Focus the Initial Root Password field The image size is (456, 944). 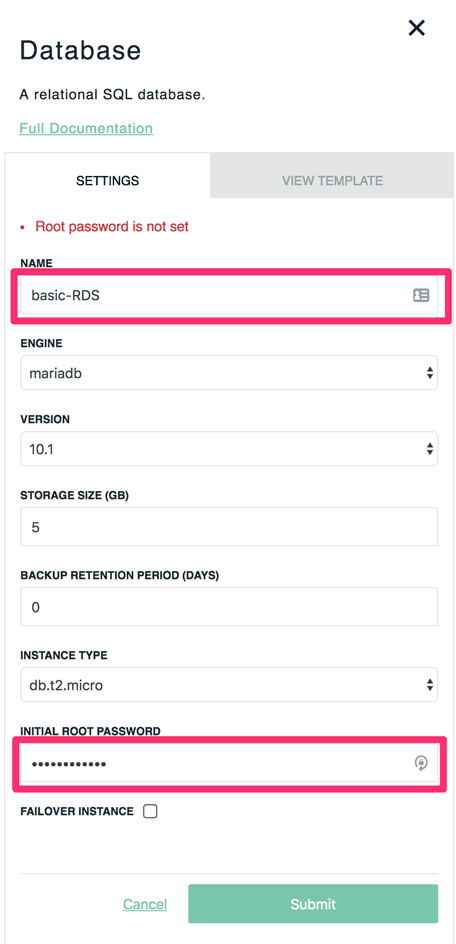[x=229, y=763]
